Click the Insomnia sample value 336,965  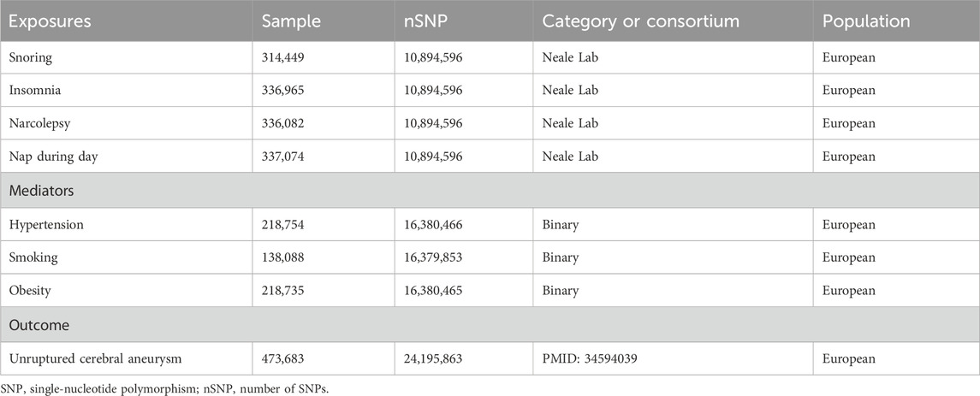(282, 91)
